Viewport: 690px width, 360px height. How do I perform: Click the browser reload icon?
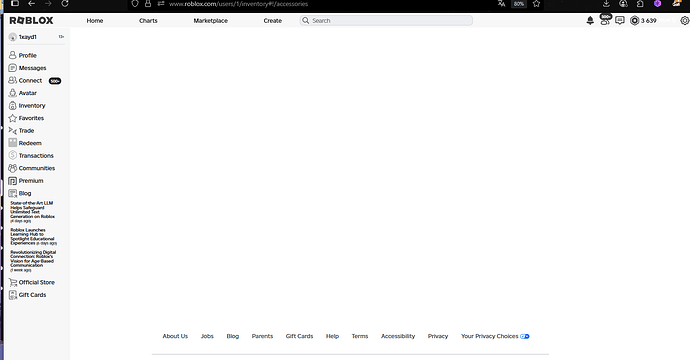[65, 4]
